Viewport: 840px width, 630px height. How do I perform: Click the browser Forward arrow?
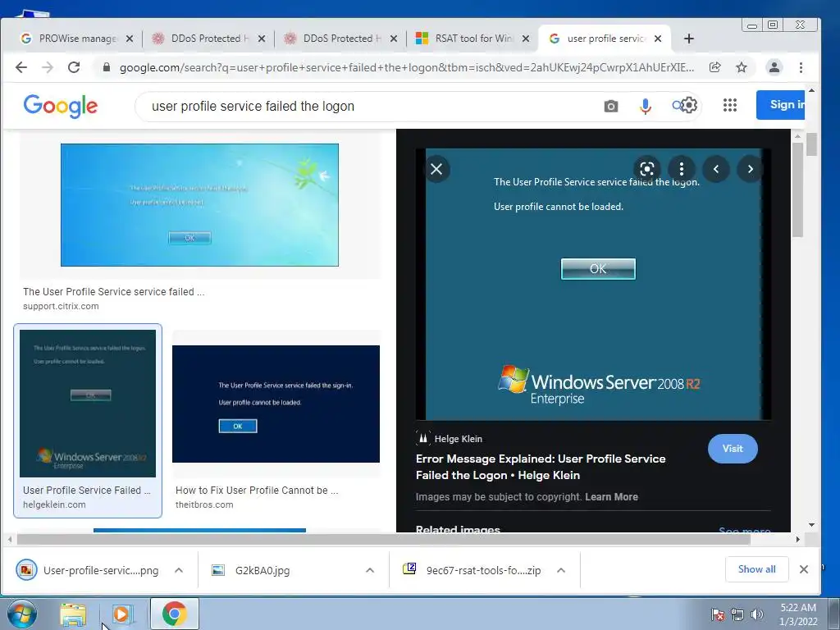click(x=48, y=67)
